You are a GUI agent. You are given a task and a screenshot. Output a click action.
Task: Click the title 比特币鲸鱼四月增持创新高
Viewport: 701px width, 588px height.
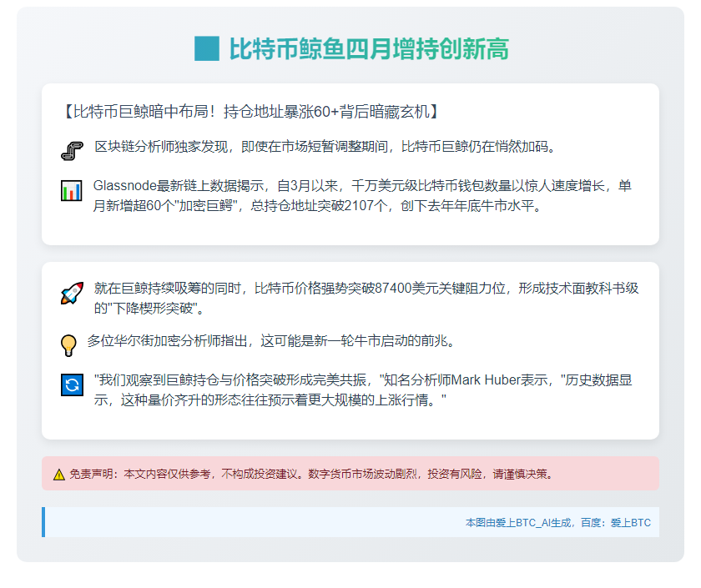pos(369,48)
